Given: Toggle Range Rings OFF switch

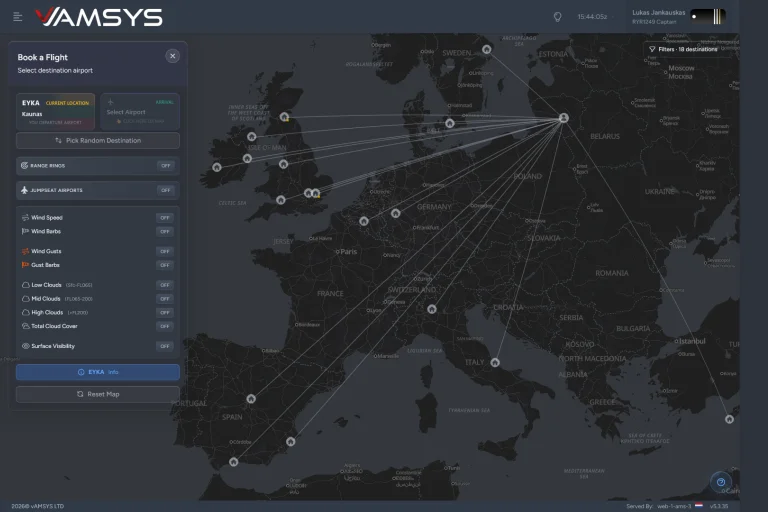Looking at the screenshot, I should (x=166, y=166).
